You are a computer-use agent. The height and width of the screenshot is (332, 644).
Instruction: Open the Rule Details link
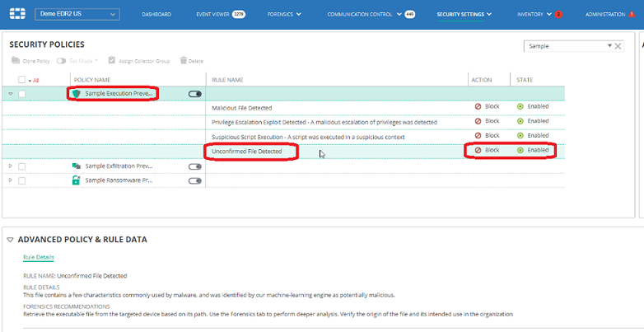[38, 258]
